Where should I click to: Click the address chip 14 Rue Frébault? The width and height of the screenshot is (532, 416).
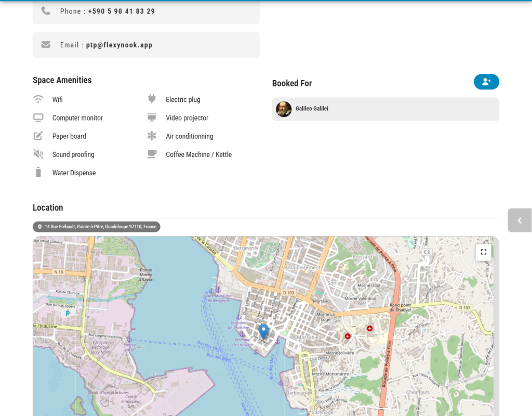click(96, 227)
